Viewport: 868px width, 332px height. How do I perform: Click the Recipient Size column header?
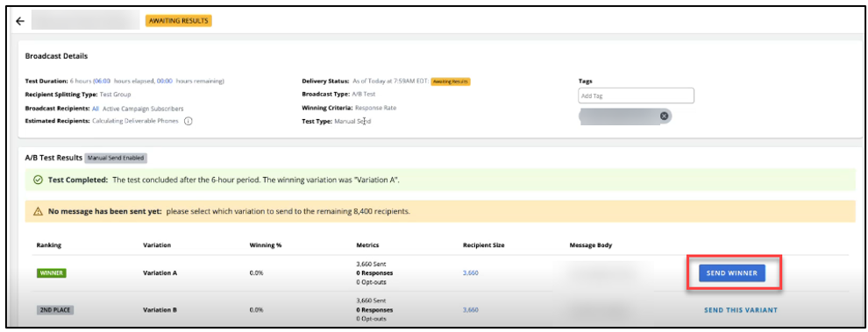pyautogui.click(x=483, y=244)
